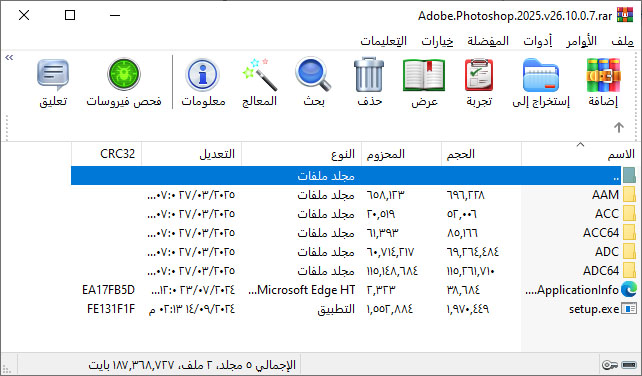The height and width of the screenshot is (376, 642).
Task: Open the التعليمات (Help) menu
Action: 384,41
